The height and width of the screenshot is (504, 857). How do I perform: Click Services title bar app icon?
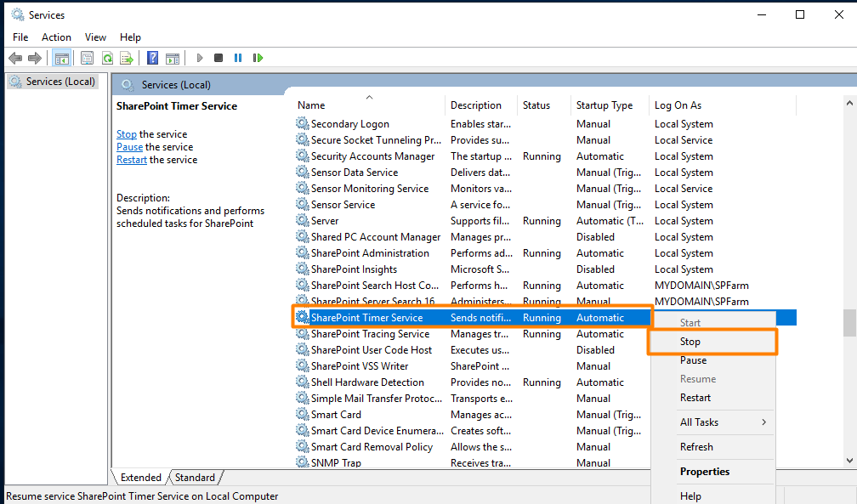tap(18, 14)
